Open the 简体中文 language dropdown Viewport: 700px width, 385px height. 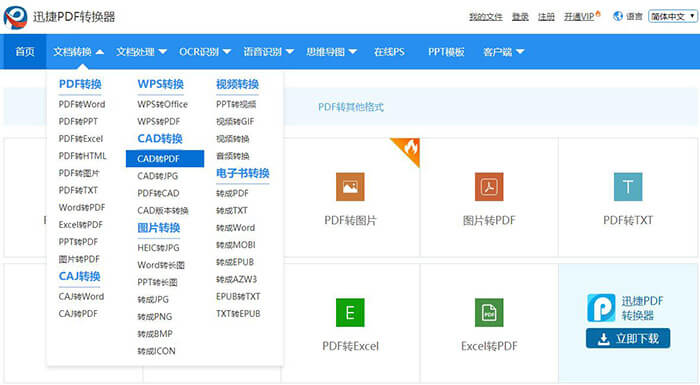coord(673,17)
